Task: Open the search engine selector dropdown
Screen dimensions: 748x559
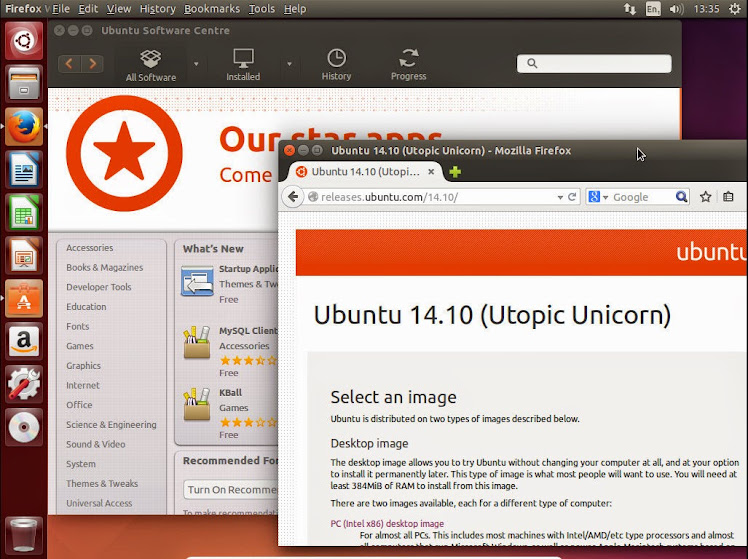Action: coord(605,197)
